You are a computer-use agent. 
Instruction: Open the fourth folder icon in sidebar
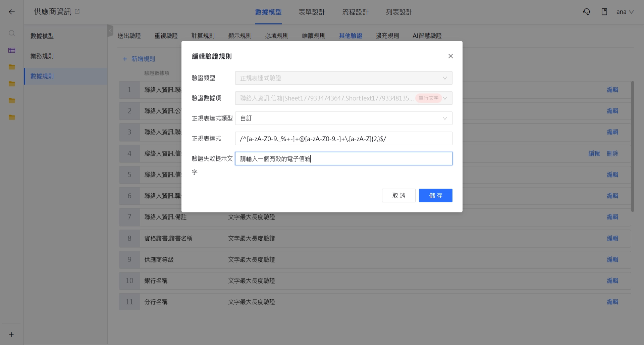click(12, 117)
